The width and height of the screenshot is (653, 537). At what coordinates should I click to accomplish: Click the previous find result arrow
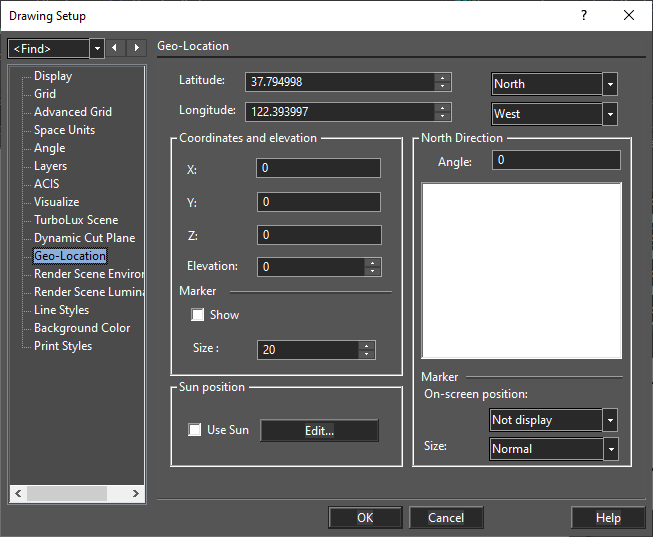(x=114, y=48)
